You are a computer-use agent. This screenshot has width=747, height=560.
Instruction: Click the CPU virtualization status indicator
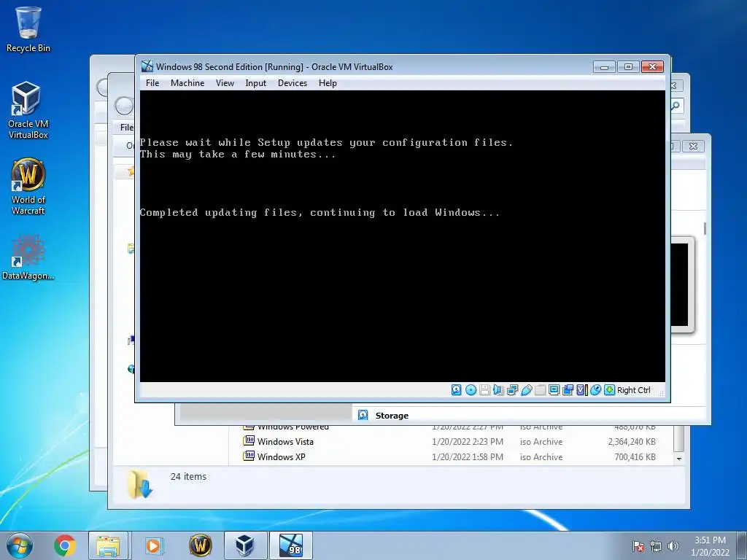(581, 390)
